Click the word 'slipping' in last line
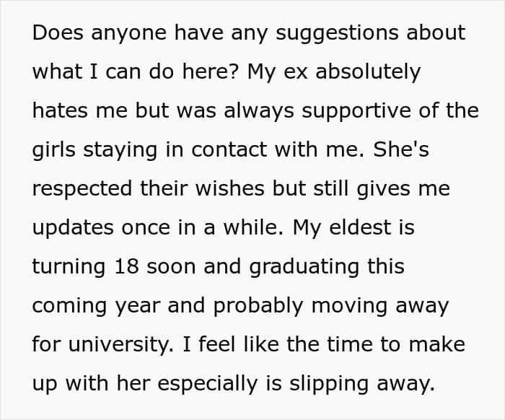This screenshot has width=505, height=420. (x=329, y=384)
